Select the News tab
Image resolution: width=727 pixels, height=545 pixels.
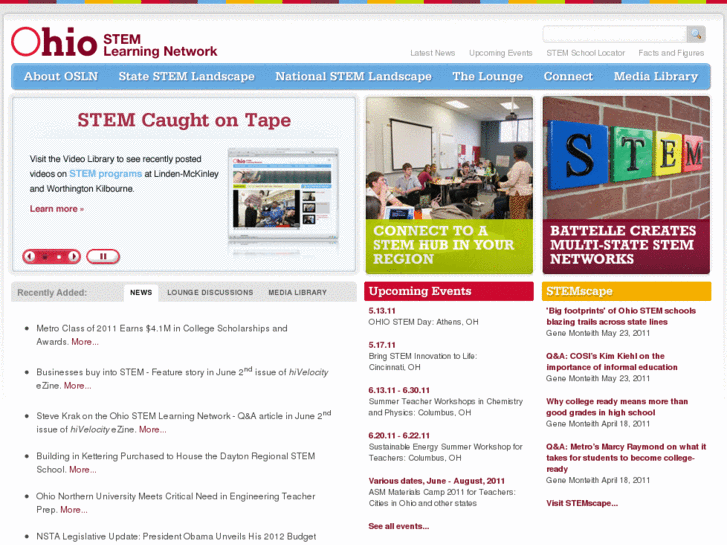click(x=141, y=293)
